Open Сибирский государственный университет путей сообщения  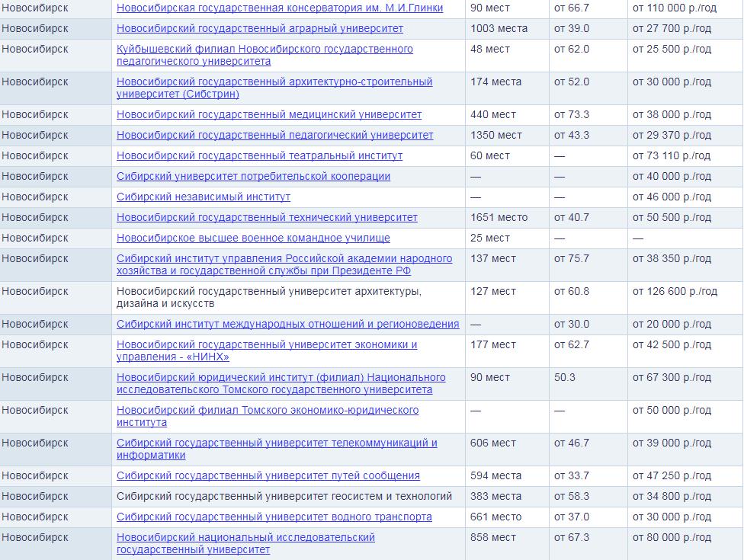pos(268,475)
